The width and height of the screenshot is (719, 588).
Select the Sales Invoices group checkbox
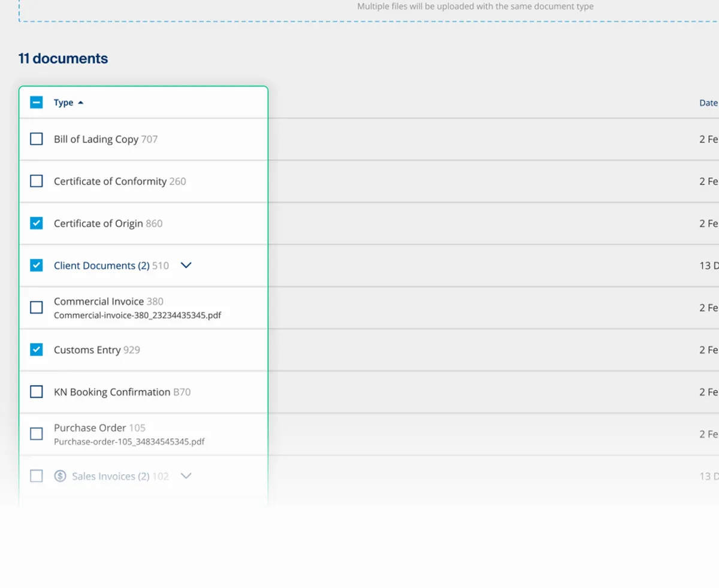coord(36,476)
